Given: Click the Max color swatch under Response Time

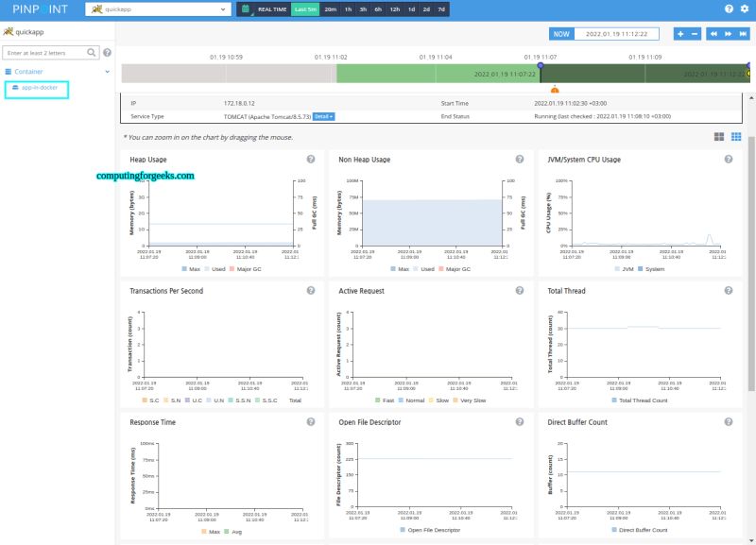Looking at the screenshot, I should tap(204, 533).
